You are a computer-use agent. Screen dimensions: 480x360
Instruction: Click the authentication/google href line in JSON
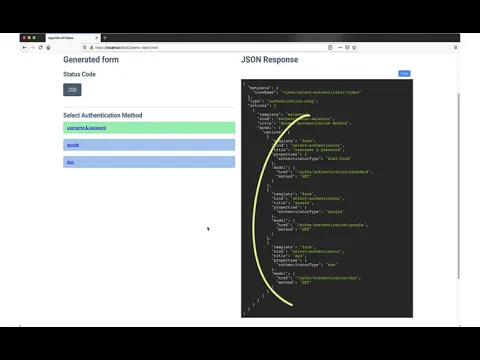(x=322, y=225)
